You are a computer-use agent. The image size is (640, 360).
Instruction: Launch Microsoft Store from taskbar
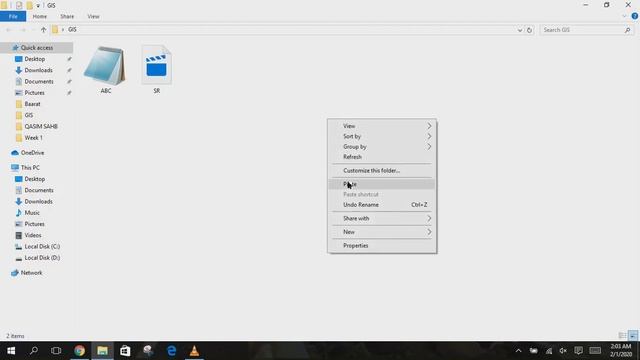tap(125, 351)
